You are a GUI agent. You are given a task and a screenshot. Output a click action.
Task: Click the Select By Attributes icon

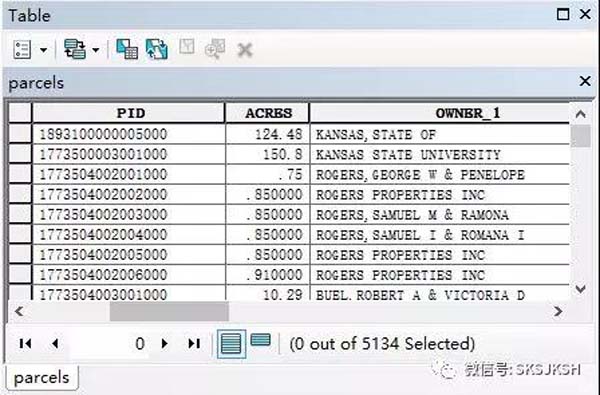coord(127,49)
